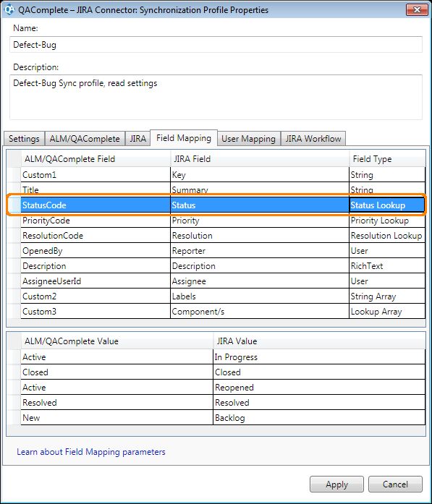Click the Reporter JIRA field cell
The height and width of the screenshot is (504, 432).
(260, 251)
